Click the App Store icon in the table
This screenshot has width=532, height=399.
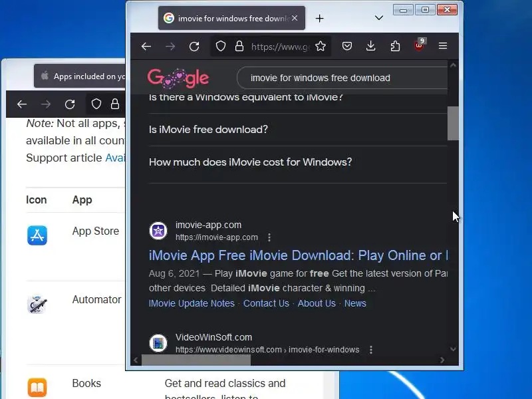click(x=37, y=235)
